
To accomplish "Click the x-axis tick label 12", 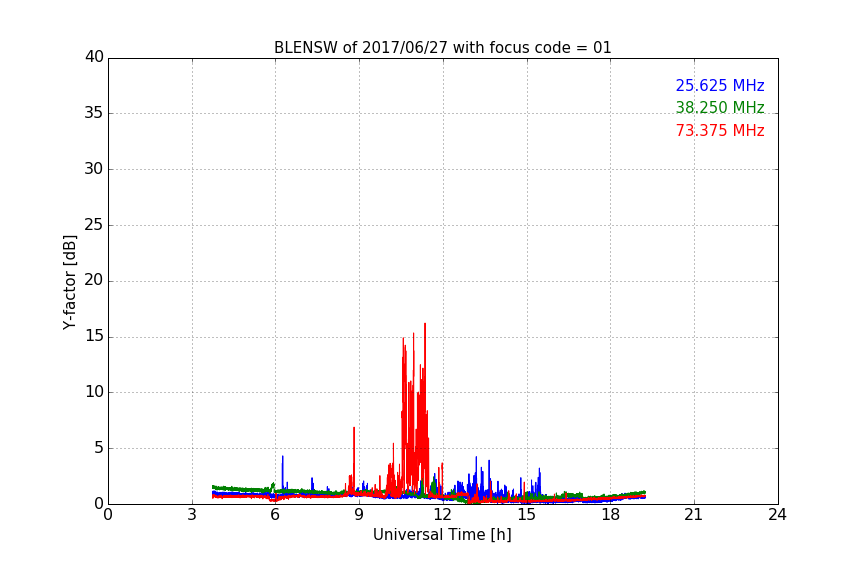I will [442, 515].
